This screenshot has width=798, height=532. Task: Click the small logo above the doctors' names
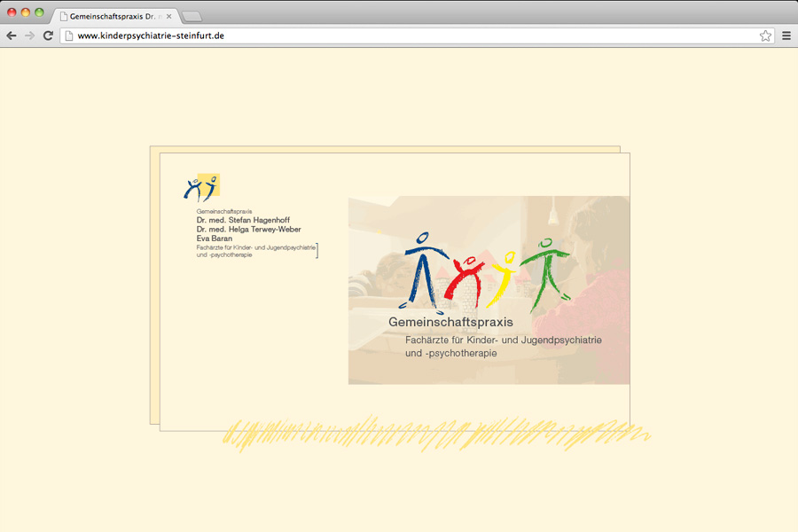pyautogui.click(x=201, y=188)
